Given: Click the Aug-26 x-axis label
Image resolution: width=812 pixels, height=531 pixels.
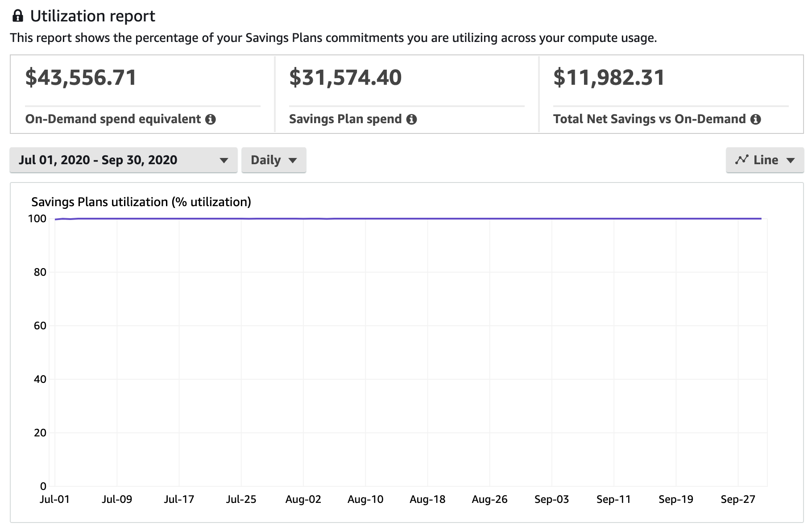Looking at the screenshot, I should pyautogui.click(x=489, y=499).
